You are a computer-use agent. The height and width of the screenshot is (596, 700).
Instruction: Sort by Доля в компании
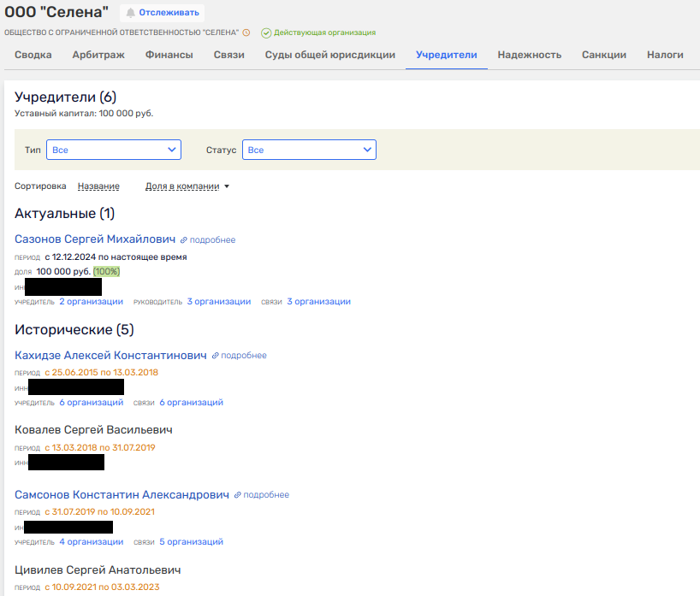click(182, 186)
